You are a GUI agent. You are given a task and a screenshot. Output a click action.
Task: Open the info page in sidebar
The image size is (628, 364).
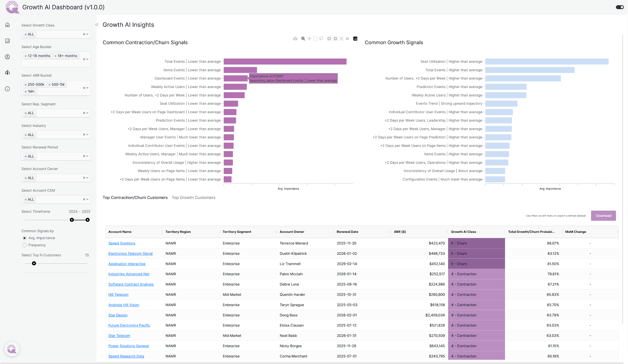8,89
